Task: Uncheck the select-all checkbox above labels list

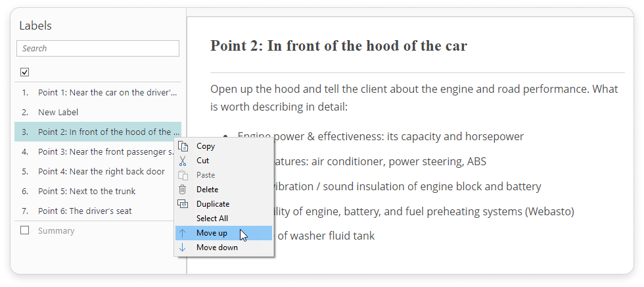Action: tap(25, 72)
